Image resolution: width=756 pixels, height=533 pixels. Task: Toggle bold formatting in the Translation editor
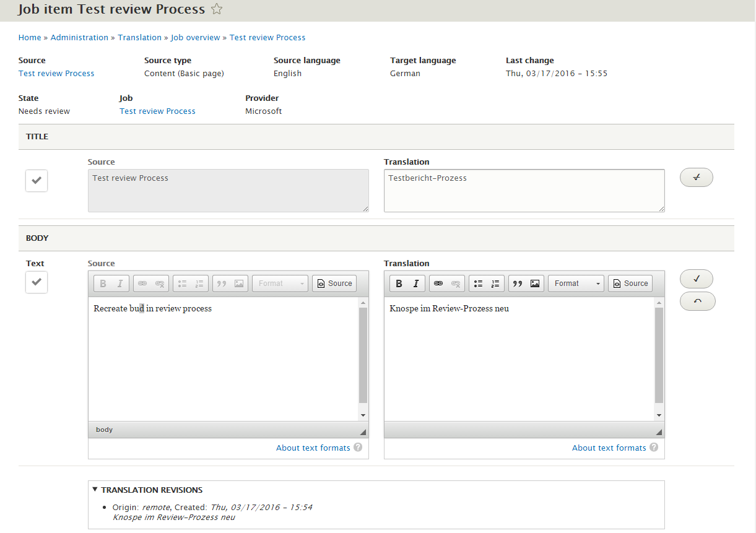pyautogui.click(x=399, y=283)
